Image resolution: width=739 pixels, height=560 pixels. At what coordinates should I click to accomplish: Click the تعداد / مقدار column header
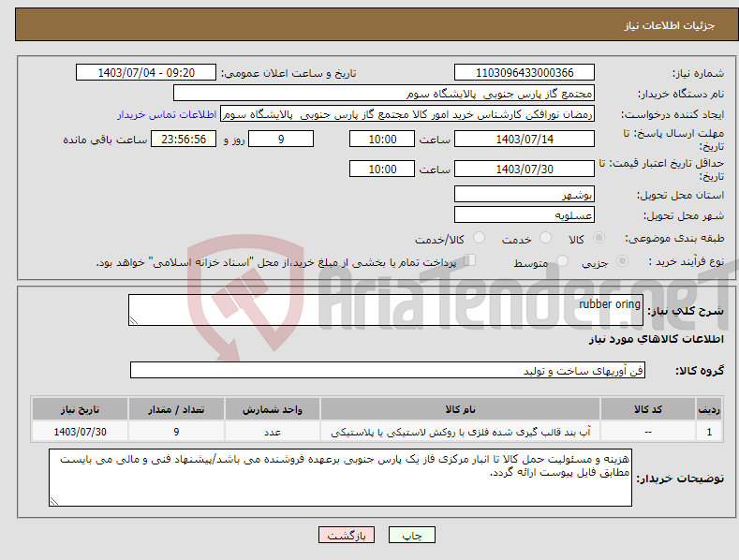176,409
